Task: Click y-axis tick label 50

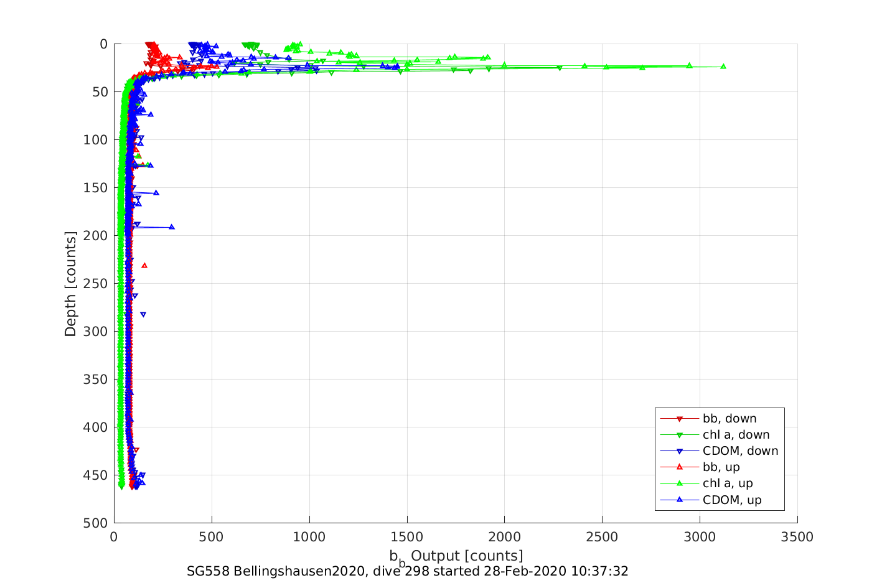Action: point(100,92)
